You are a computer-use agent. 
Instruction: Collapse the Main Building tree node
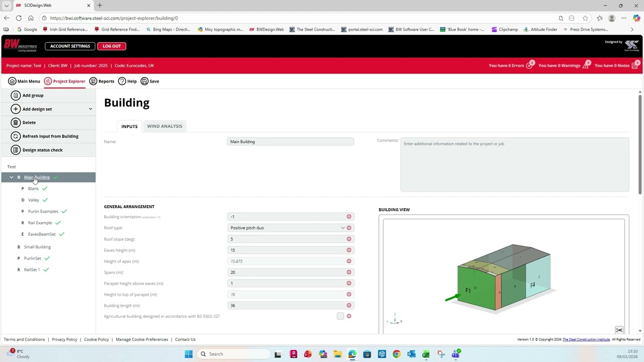[12, 177]
